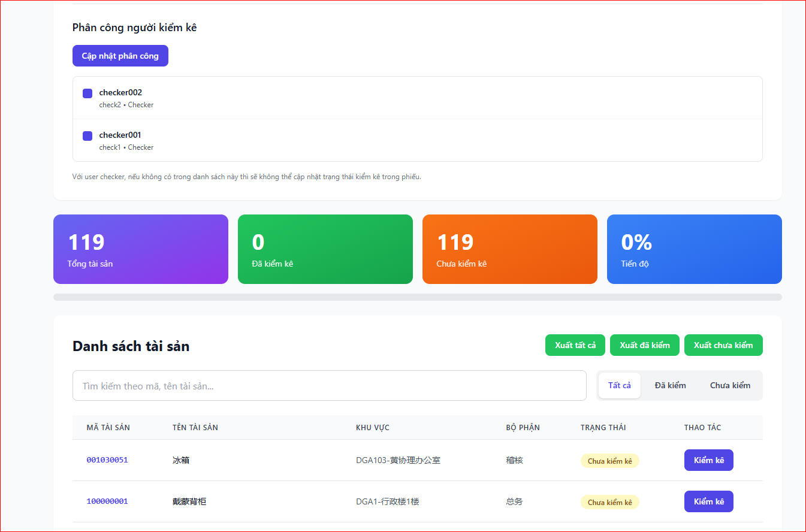This screenshot has width=806, height=532.
Task: Click the Chưa kiểm kê orange card
Action: (x=509, y=249)
